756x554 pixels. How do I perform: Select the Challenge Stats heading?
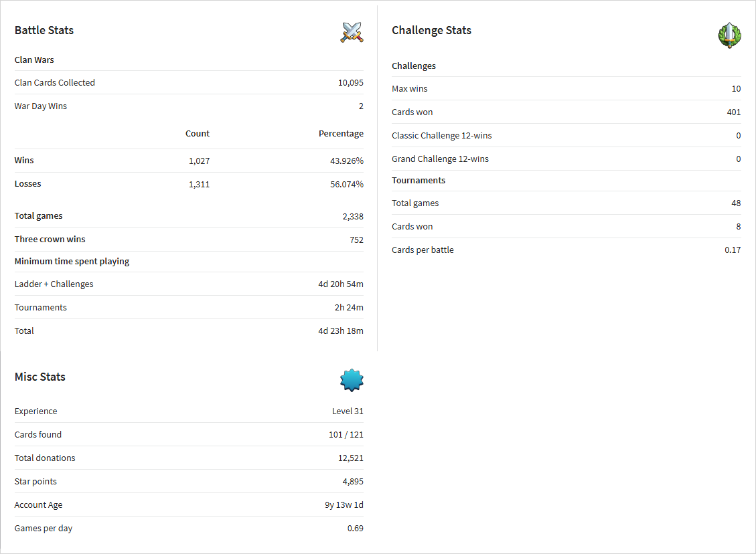point(431,30)
